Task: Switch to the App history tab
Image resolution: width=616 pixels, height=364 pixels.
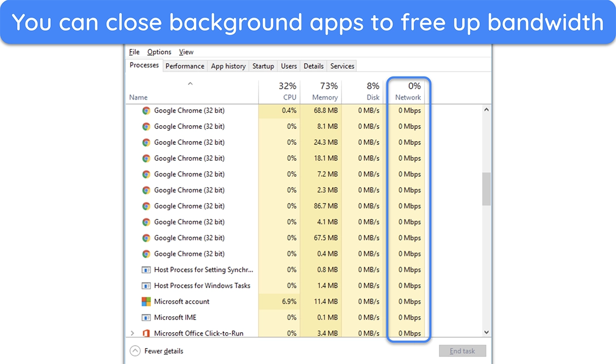Action: tap(228, 66)
